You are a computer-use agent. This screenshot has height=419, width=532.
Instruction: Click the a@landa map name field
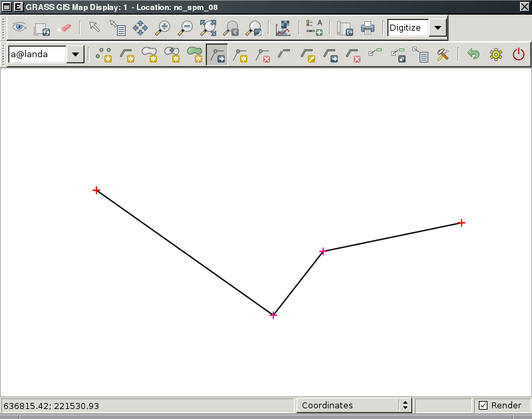(37, 55)
